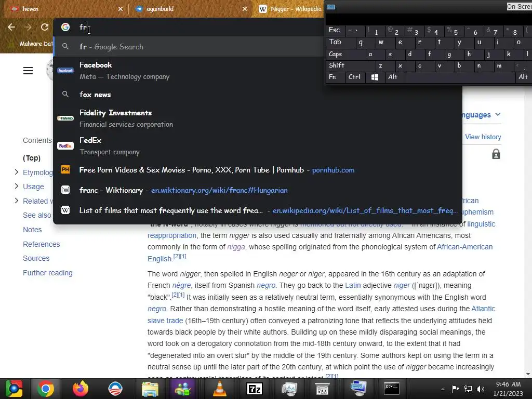Click the volume speaker tray icon
Viewport: 532px width, 399px height.
pyautogui.click(x=481, y=389)
